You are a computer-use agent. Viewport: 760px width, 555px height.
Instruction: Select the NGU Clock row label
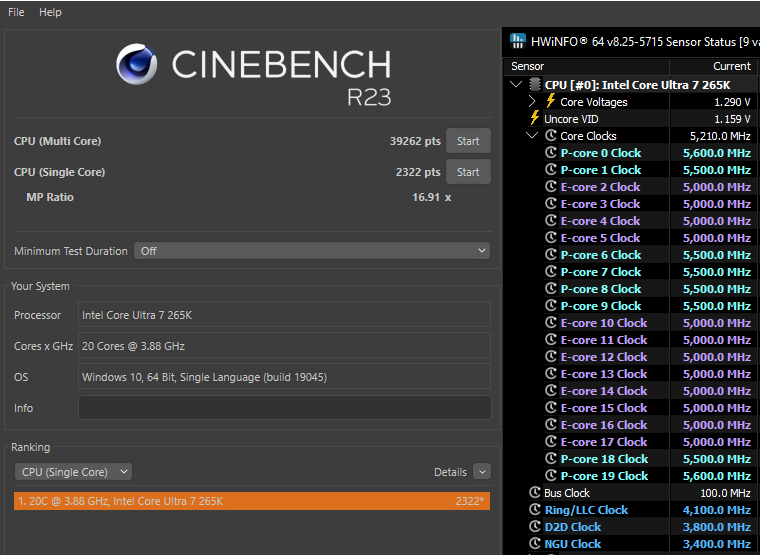(572, 544)
